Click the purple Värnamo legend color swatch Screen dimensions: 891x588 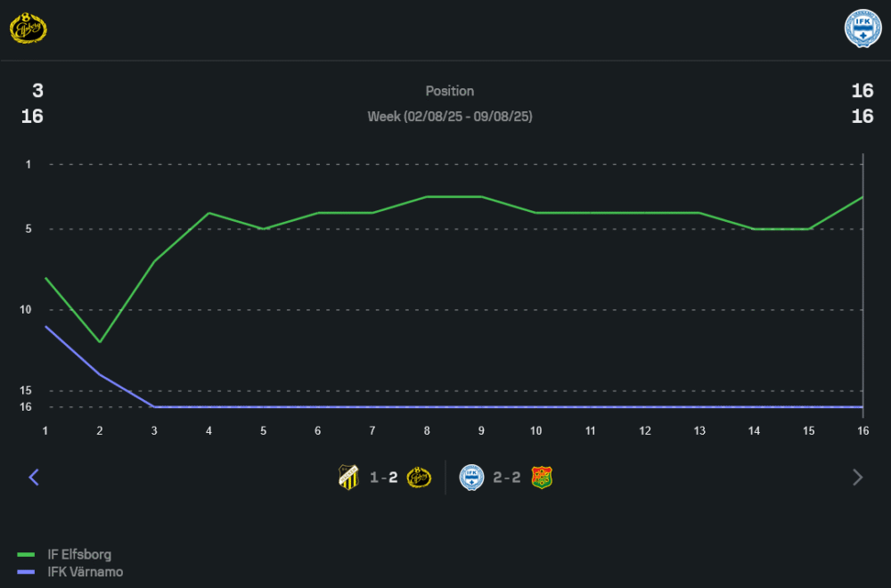point(26,572)
